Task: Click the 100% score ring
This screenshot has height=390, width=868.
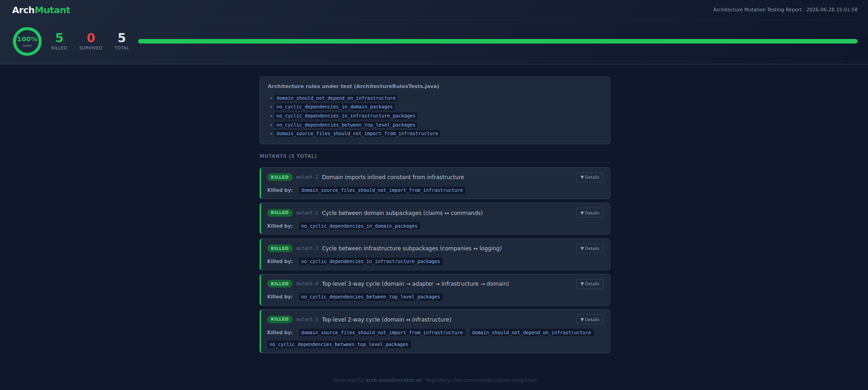Action: click(x=27, y=41)
